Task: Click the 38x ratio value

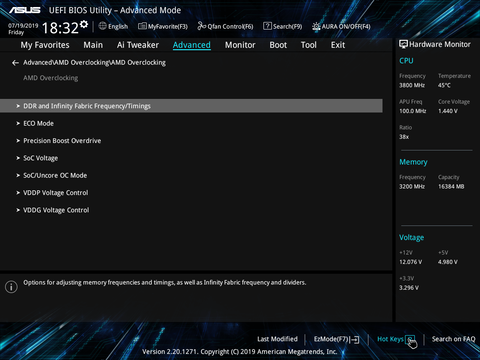Action: pos(404,137)
